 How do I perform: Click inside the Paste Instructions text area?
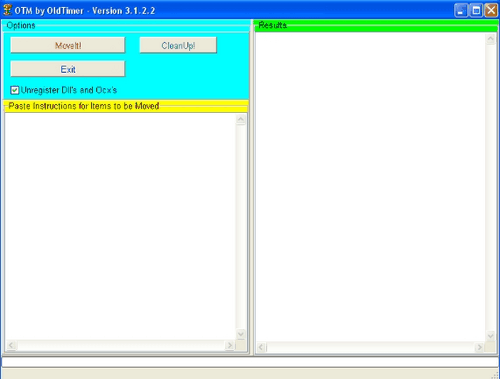pos(120,227)
